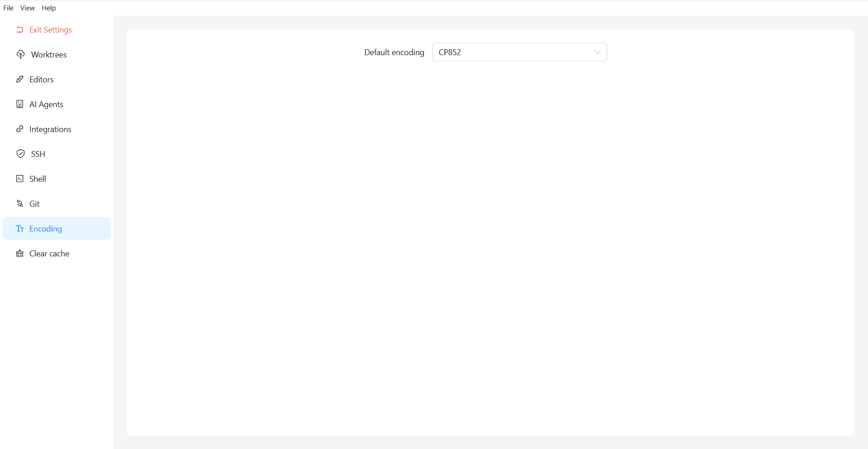Click the CP852 encoding value field
Image resolution: width=868 pixels, height=449 pixels.
click(x=519, y=52)
